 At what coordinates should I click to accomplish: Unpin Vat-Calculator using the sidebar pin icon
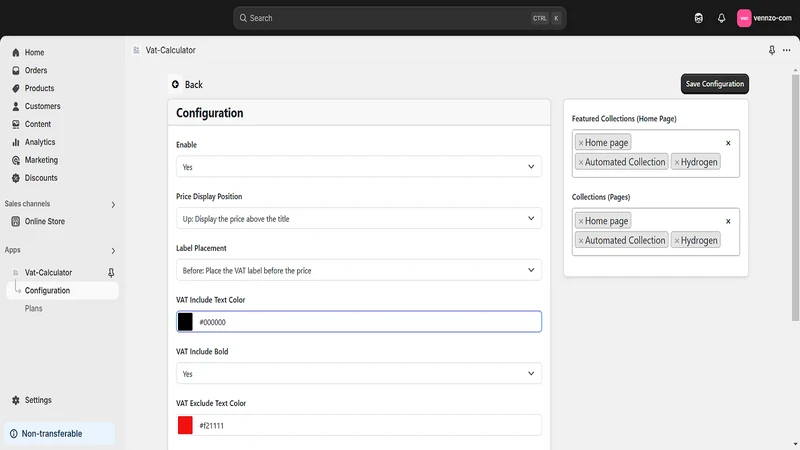pos(111,272)
